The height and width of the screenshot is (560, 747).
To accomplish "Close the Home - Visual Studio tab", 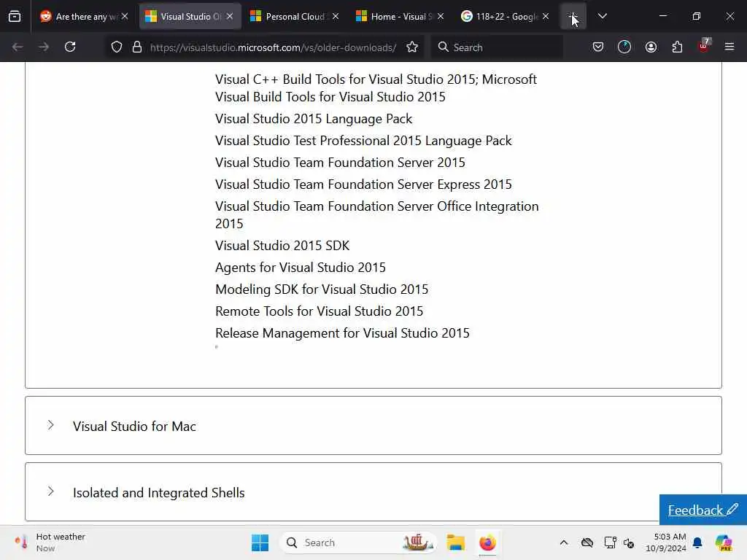I will pos(441,16).
